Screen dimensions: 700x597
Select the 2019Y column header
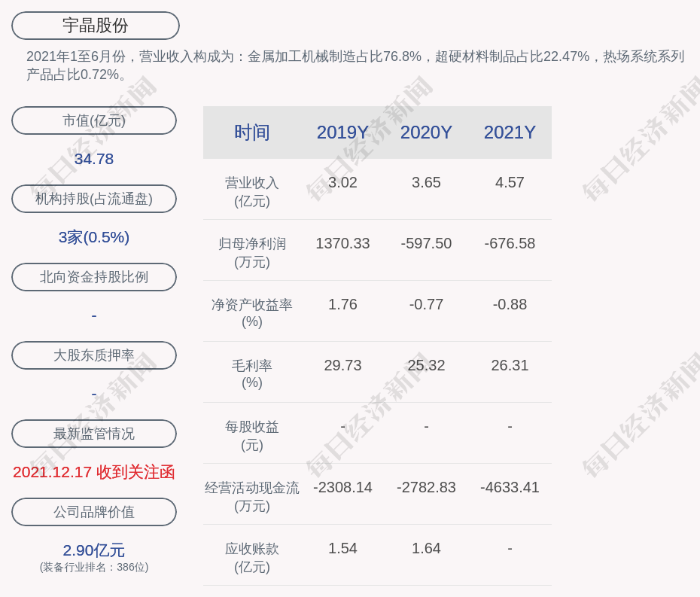coord(342,132)
